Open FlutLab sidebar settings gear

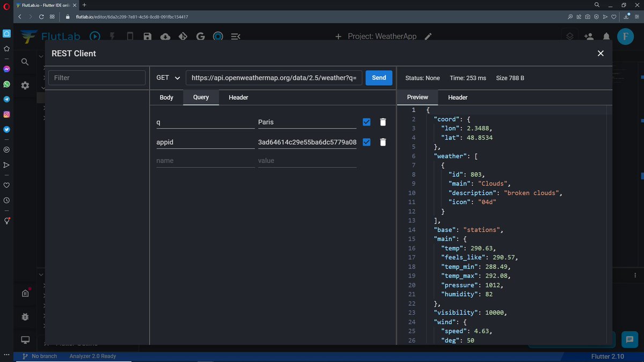point(25,85)
